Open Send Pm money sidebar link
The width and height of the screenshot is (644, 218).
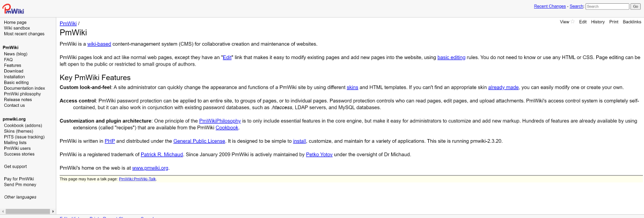pos(20,185)
